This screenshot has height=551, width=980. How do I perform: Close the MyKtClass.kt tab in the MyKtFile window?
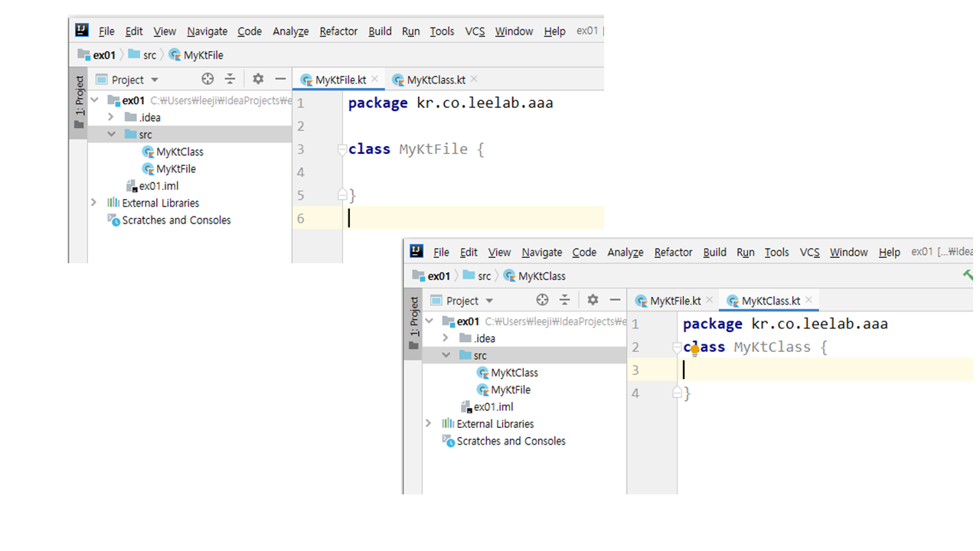coord(474,79)
